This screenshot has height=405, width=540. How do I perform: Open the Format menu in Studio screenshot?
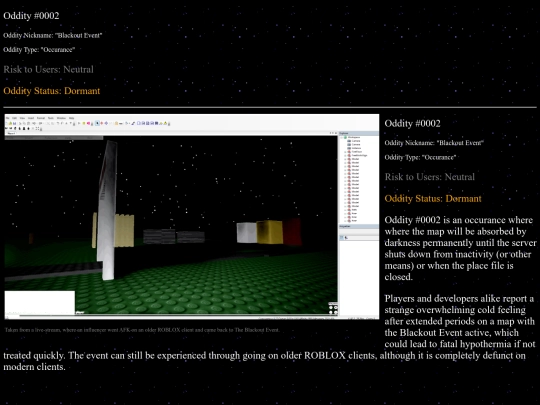(41, 118)
